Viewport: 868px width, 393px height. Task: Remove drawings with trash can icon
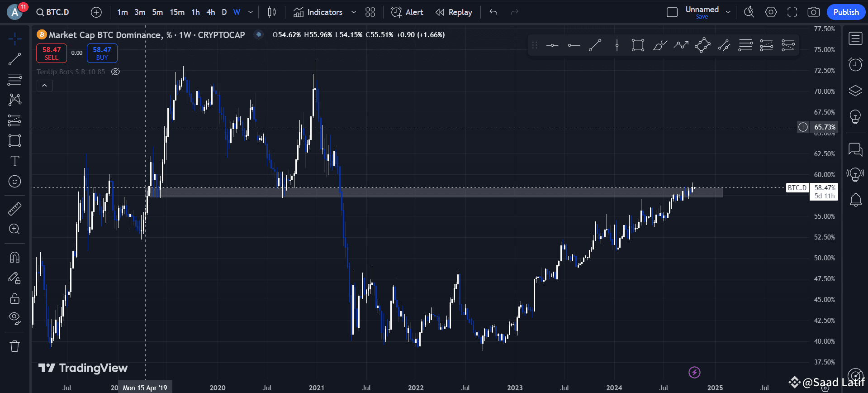click(15, 346)
